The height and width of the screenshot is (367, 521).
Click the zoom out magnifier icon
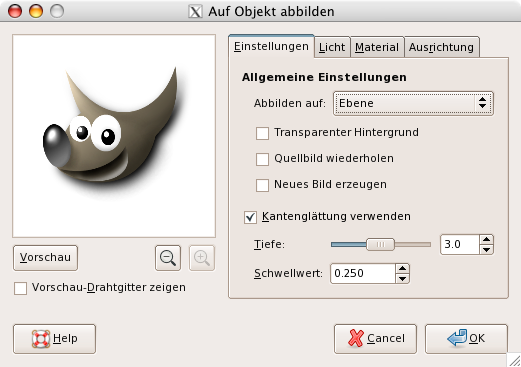click(168, 258)
